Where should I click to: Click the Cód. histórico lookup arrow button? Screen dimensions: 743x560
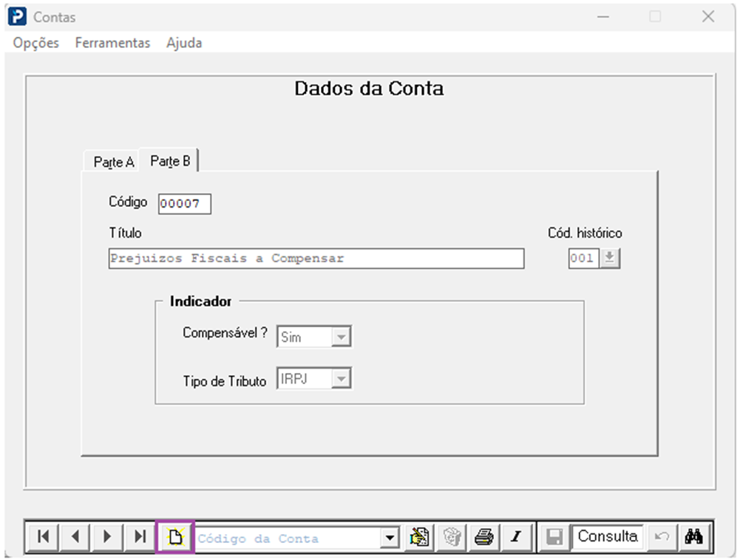click(x=609, y=258)
